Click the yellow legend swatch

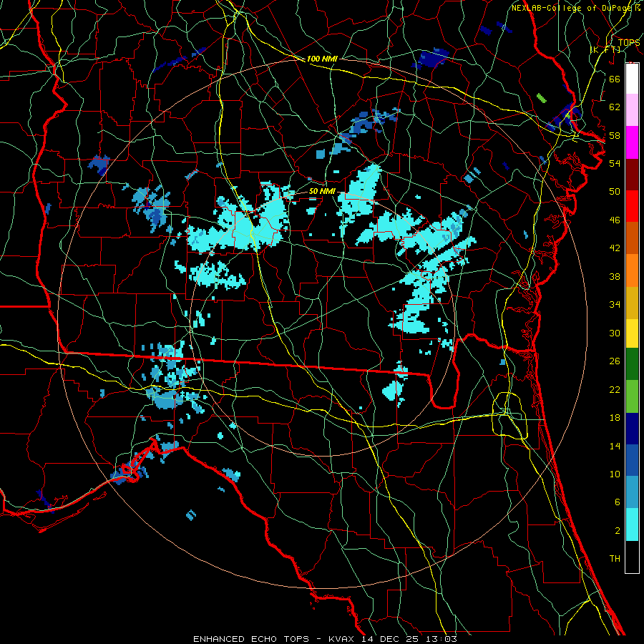[632, 333]
